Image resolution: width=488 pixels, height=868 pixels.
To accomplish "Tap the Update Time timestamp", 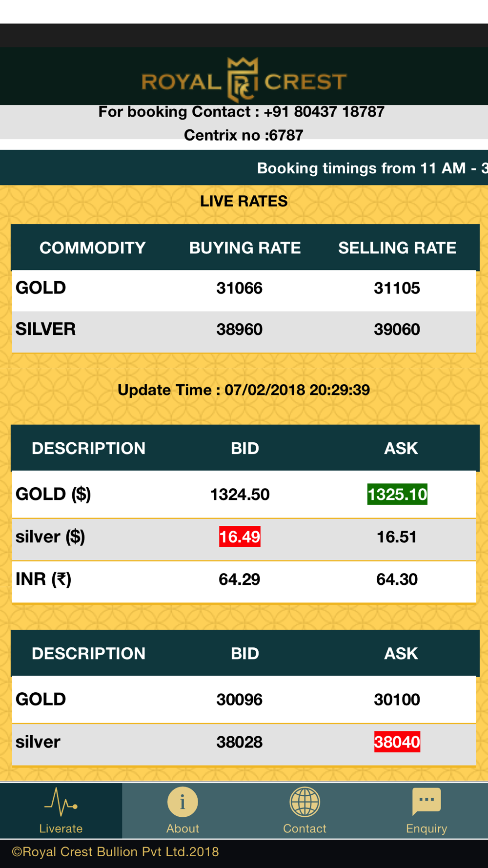I will [244, 390].
